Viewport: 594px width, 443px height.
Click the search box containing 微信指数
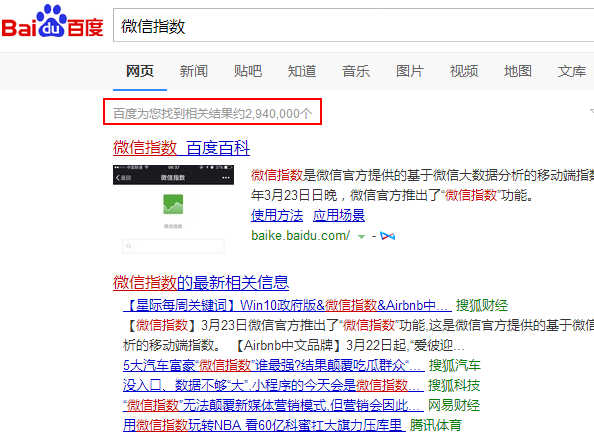tap(353, 25)
